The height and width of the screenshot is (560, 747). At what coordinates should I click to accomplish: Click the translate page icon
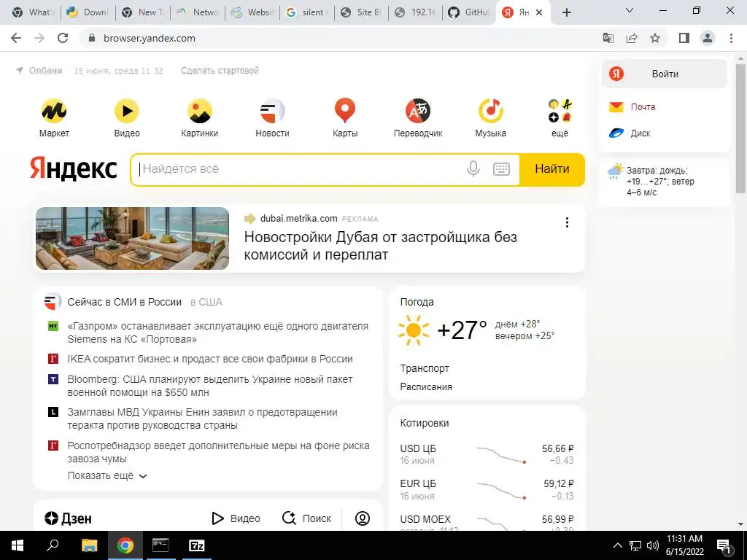point(608,38)
